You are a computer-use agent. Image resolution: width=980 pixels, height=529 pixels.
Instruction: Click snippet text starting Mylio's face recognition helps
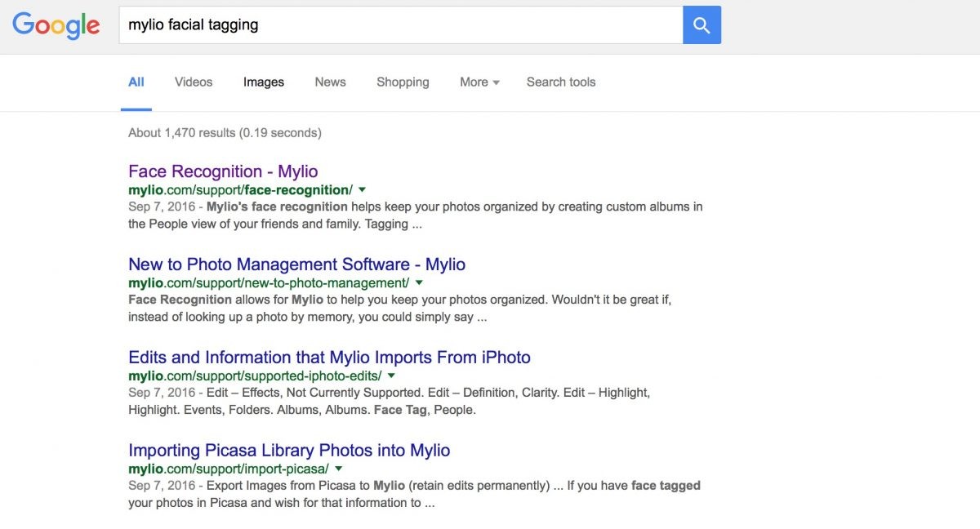[x=415, y=215]
